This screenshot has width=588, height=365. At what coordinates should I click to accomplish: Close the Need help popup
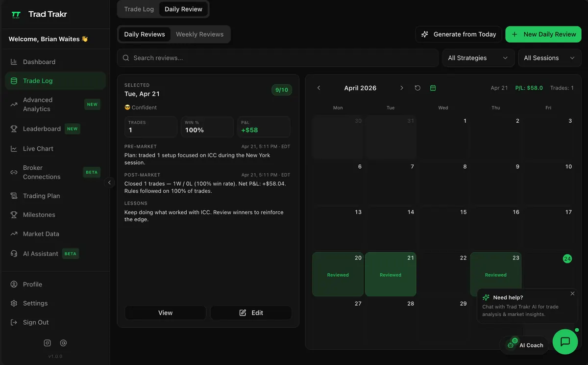pyautogui.click(x=572, y=293)
